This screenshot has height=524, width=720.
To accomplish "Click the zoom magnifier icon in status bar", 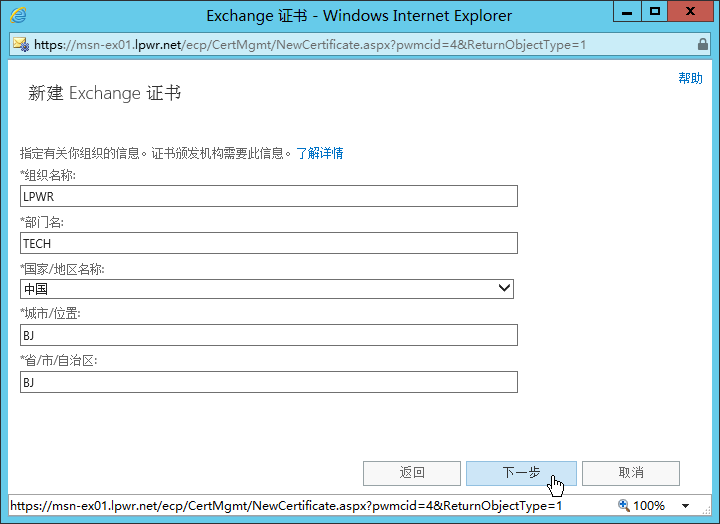I will point(624,505).
